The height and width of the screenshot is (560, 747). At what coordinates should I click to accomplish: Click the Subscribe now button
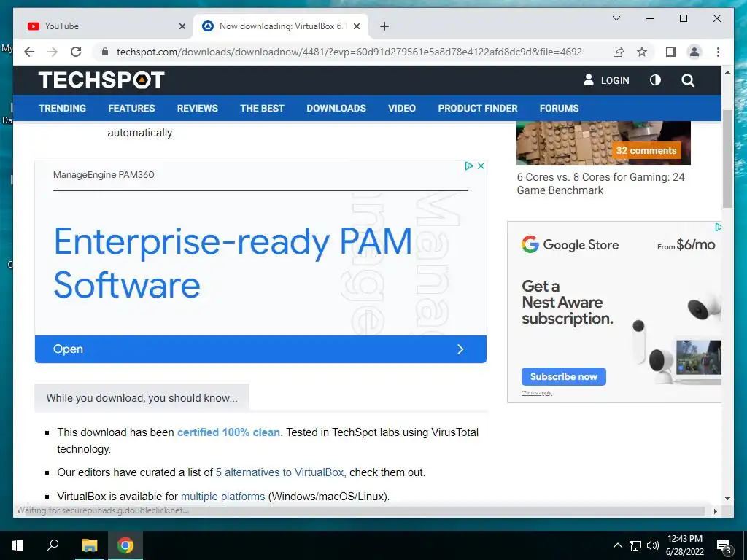(x=564, y=377)
